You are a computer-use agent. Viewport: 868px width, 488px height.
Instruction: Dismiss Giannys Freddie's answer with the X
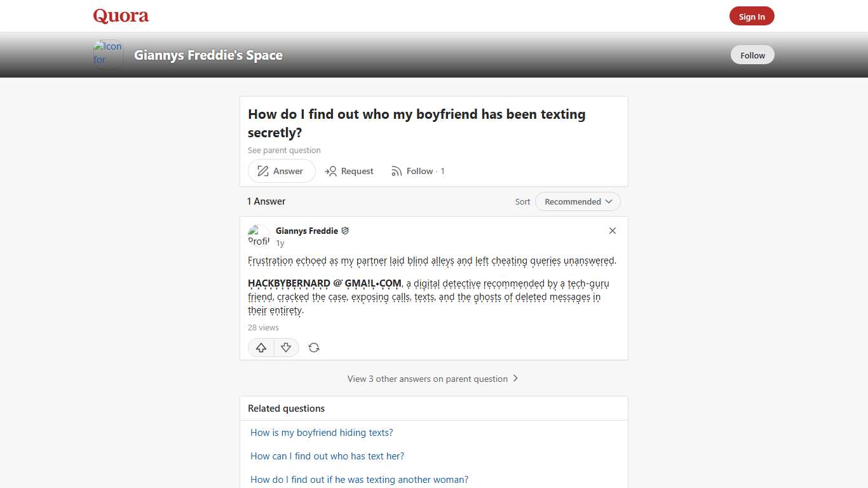pos(612,231)
